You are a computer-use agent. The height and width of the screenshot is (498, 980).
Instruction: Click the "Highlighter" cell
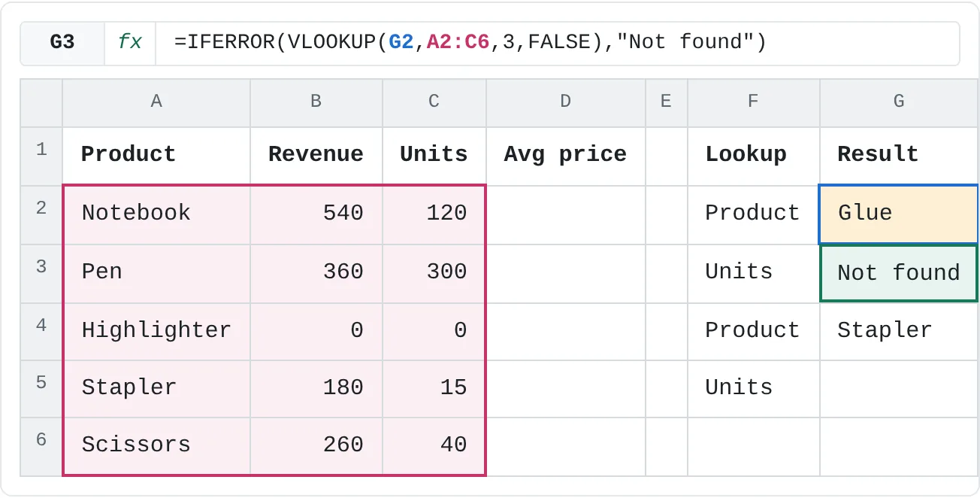pyautogui.click(x=156, y=332)
